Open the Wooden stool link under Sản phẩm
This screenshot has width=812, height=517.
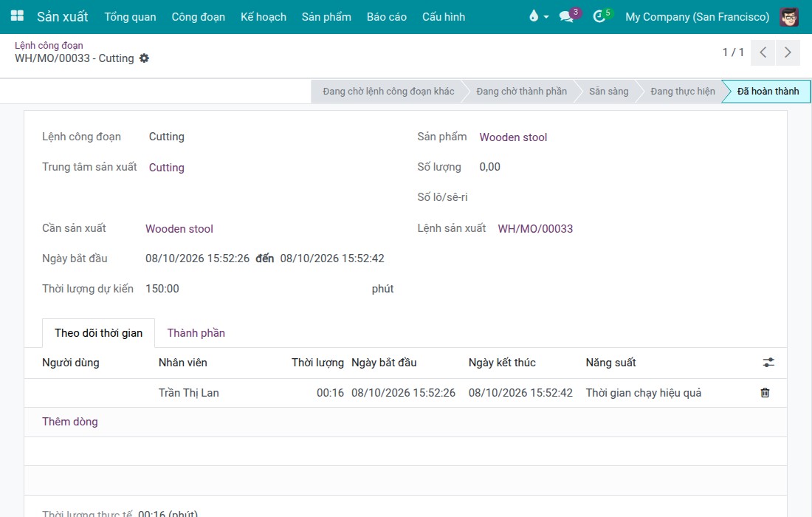513,137
